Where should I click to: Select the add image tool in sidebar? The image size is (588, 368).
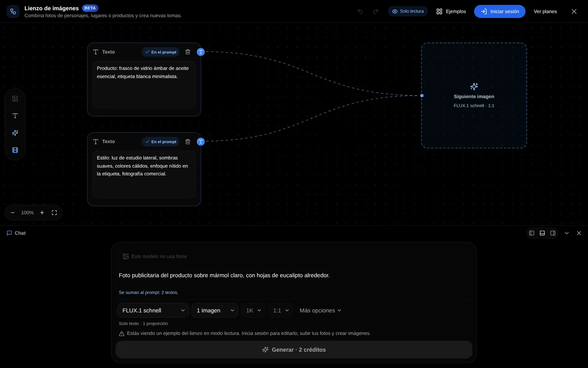coord(15,99)
